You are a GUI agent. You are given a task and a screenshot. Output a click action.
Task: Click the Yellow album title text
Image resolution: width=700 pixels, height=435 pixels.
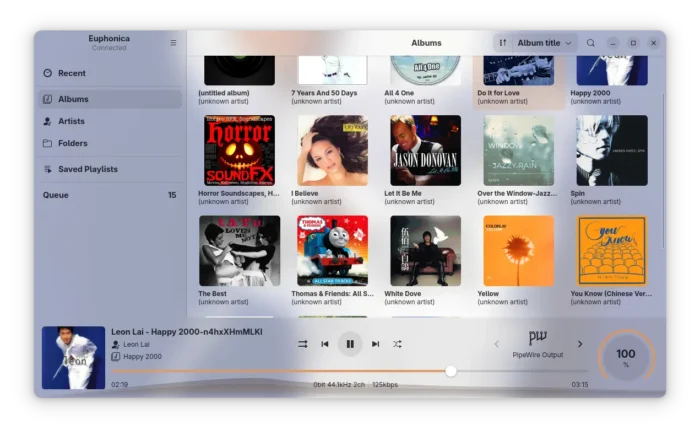click(488, 294)
